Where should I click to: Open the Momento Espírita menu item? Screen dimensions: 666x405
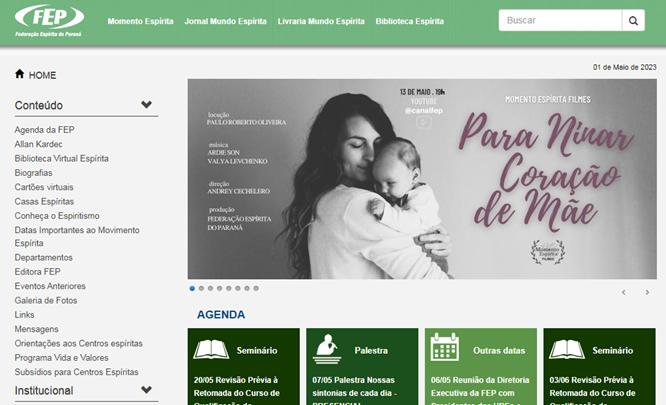[x=140, y=21]
